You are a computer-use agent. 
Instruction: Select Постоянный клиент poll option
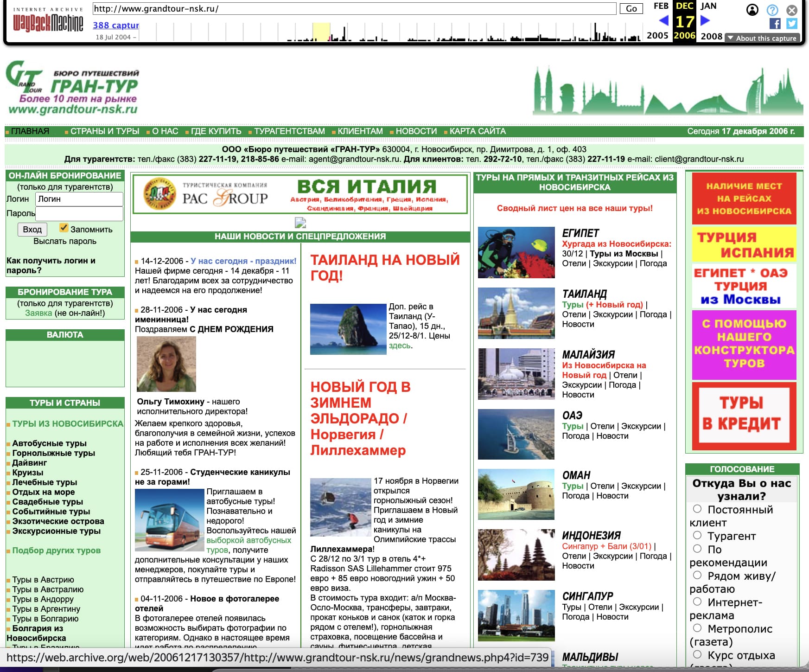coord(697,509)
